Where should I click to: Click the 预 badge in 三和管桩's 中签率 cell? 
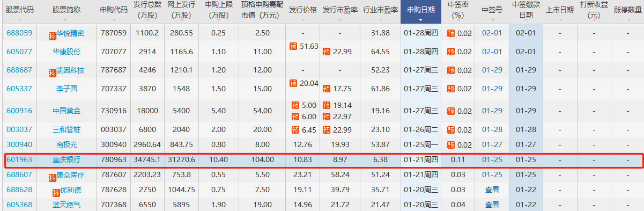[x=450, y=130]
